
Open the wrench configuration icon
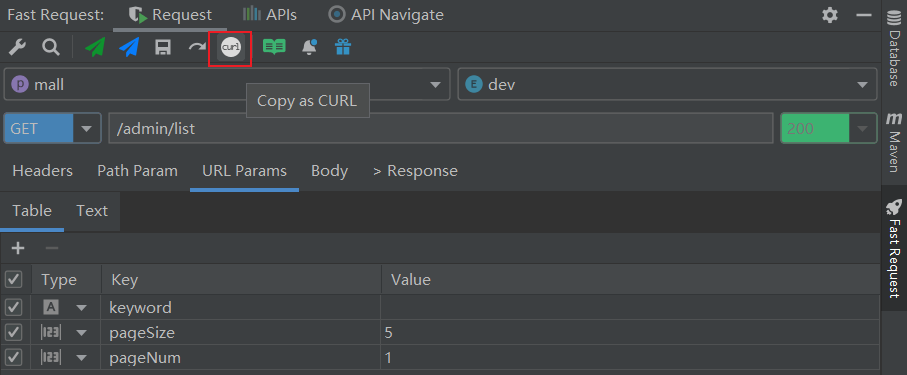point(17,47)
